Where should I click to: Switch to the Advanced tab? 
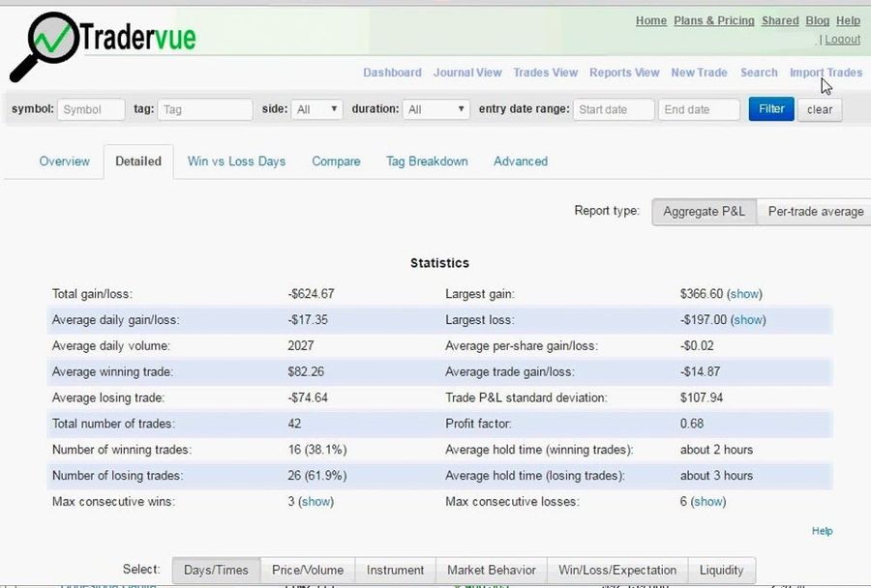click(x=520, y=161)
